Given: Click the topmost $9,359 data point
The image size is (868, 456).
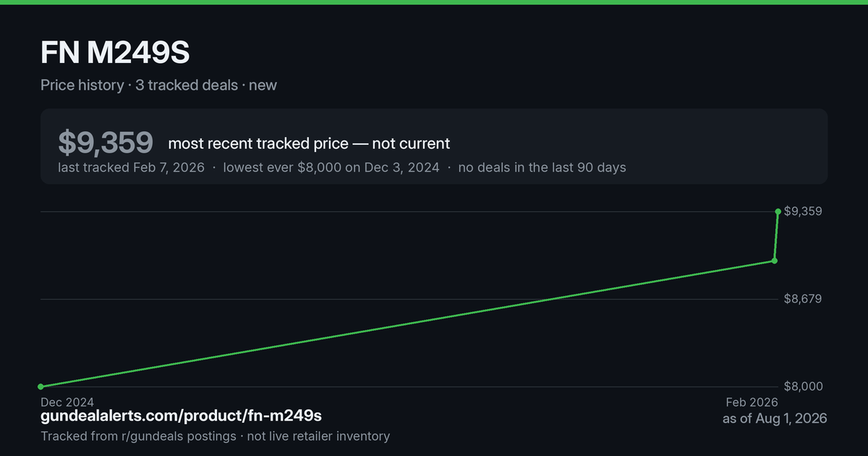Looking at the screenshot, I should (778, 211).
